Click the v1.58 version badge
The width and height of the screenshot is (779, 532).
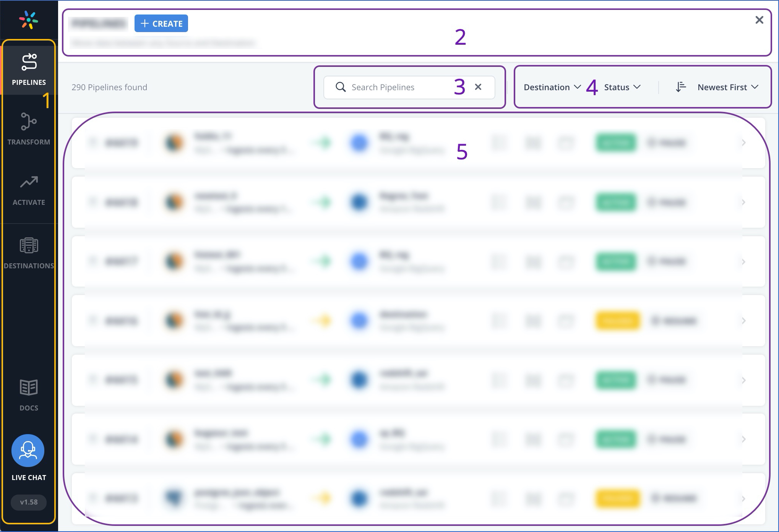(29, 502)
